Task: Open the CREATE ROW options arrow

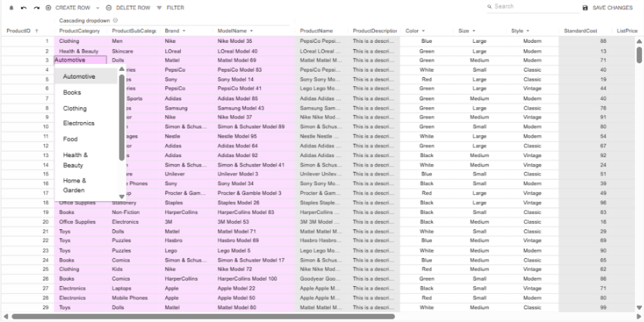Action: click(x=98, y=8)
